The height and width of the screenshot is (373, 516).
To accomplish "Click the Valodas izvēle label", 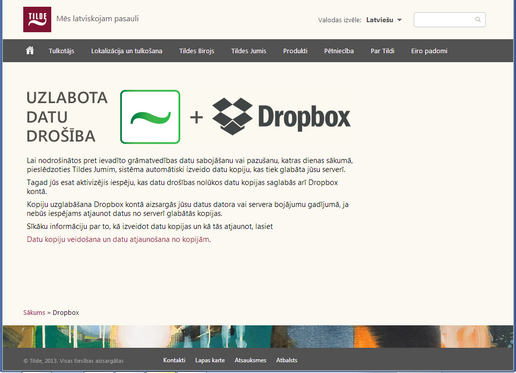I will (x=340, y=20).
